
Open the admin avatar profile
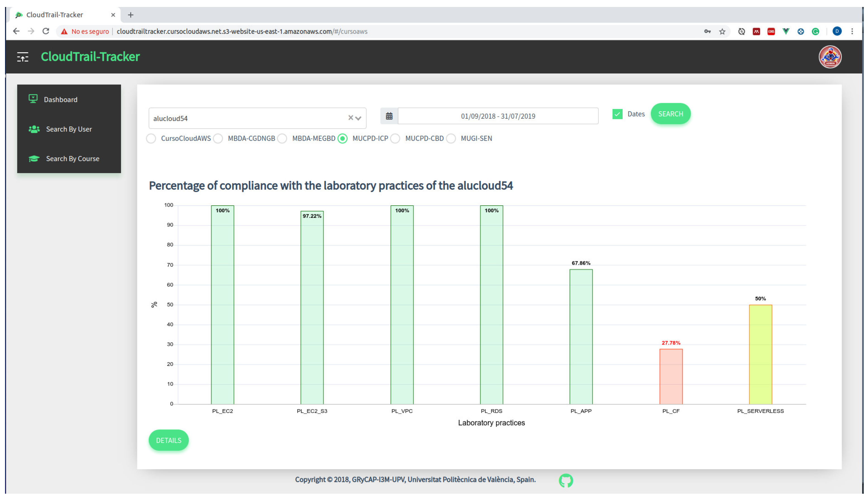pos(830,57)
